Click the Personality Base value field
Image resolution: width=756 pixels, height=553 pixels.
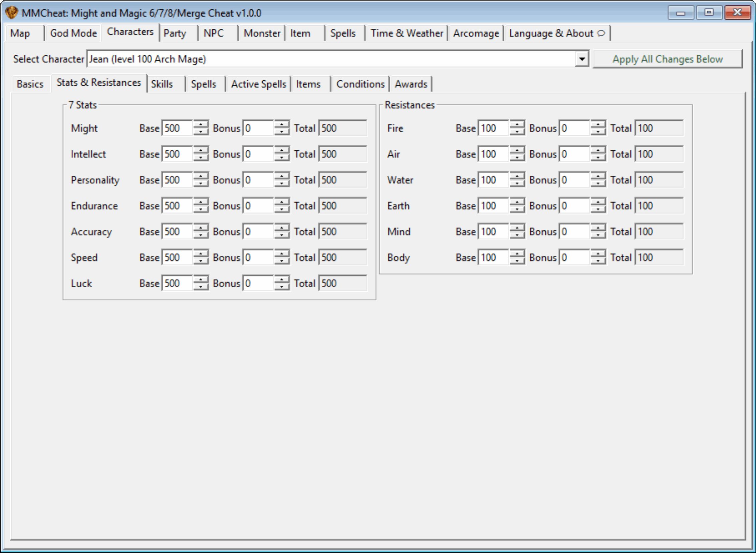click(178, 180)
